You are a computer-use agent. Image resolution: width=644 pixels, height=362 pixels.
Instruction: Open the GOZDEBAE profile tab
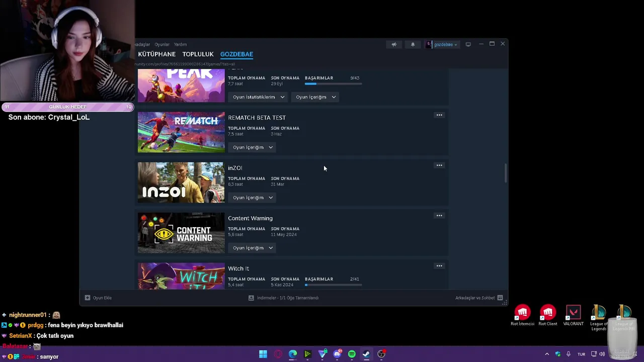pyautogui.click(x=236, y=54)
